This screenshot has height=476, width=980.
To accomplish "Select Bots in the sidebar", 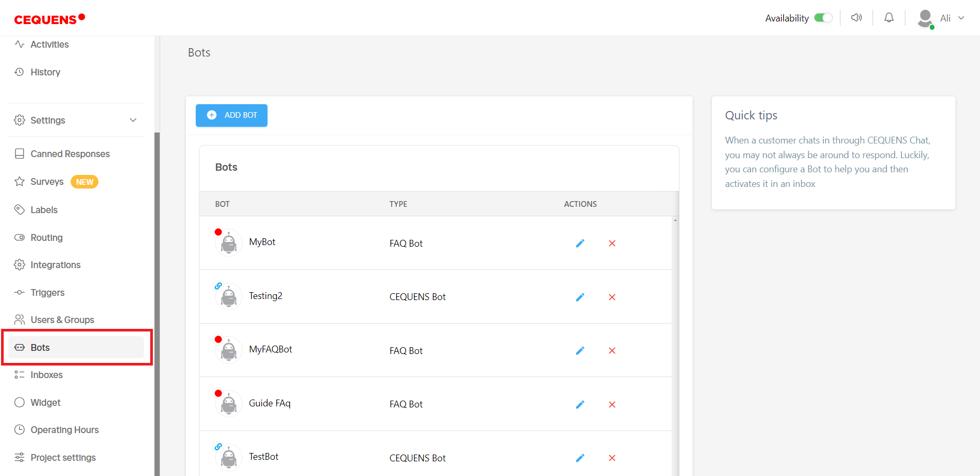I will (76, 347).
